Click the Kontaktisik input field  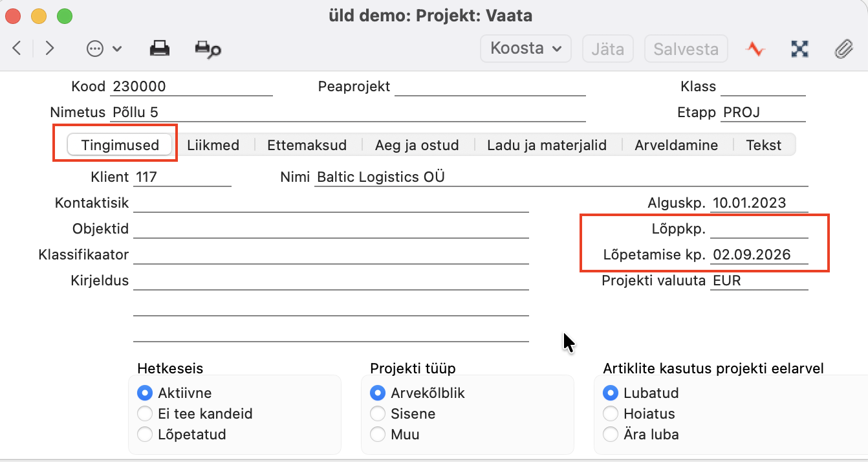click(331, 203)
